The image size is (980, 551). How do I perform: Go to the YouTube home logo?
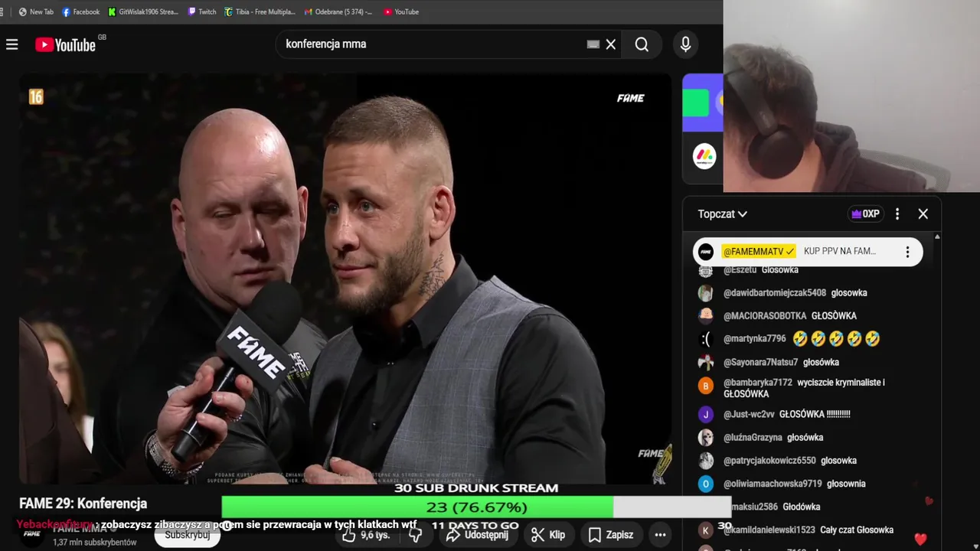[66, 45]
